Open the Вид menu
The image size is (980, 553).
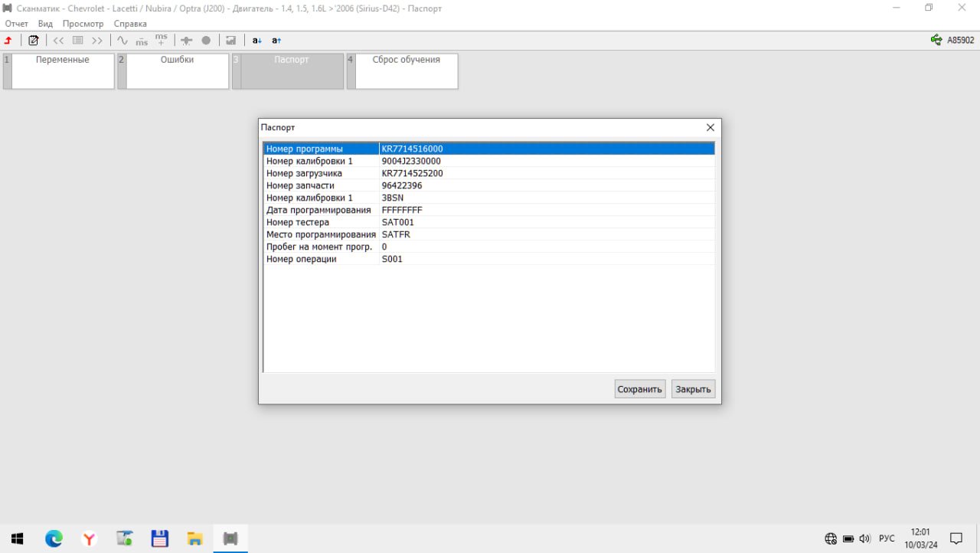click(x=45, y=24)
